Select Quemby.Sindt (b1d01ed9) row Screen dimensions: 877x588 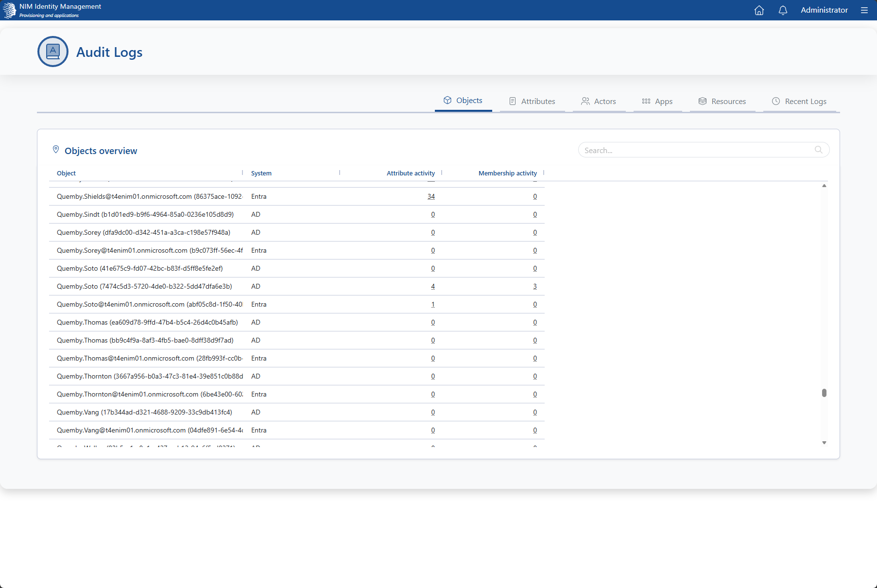297,214
